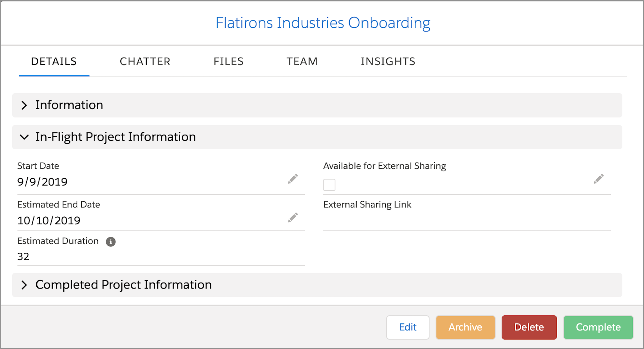Select the Estimated Duration value 32

23,257
